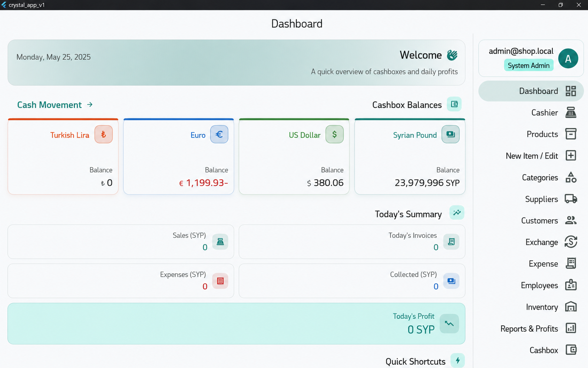Click the Euro currency icon

click(219, 134)
